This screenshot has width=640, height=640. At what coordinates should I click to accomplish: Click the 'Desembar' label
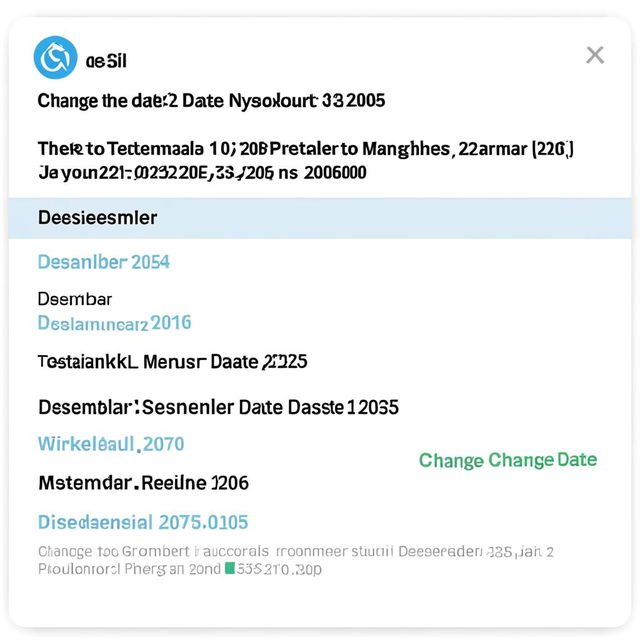pos(75,299)
